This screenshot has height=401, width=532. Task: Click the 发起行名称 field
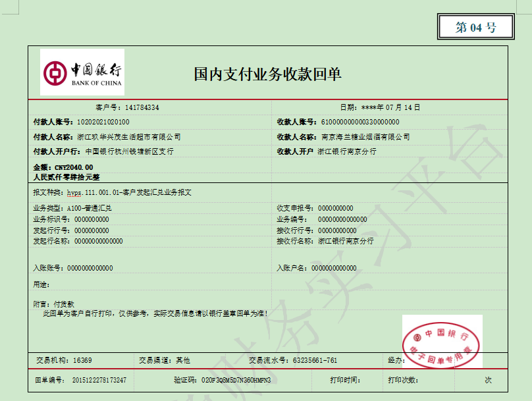[78, 241]
